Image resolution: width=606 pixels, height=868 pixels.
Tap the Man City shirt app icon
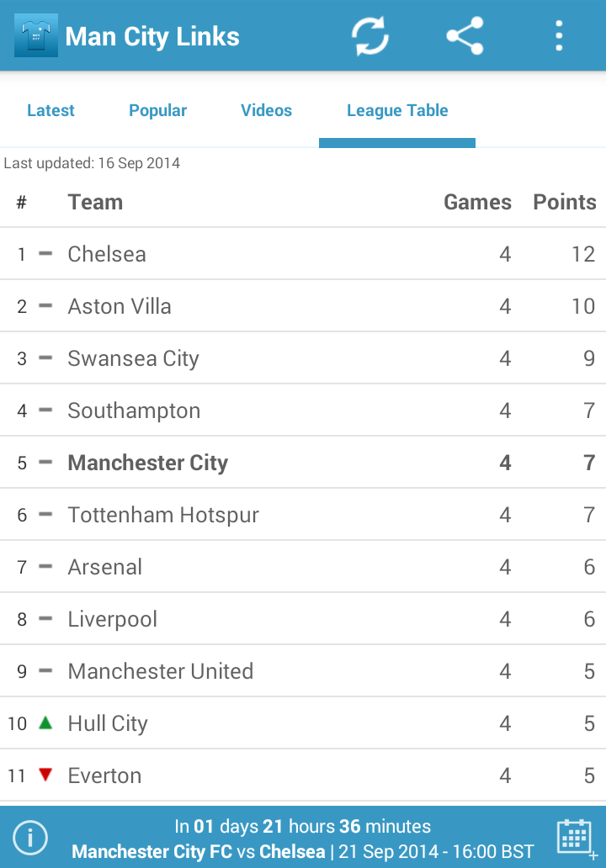tap(36, 35)
